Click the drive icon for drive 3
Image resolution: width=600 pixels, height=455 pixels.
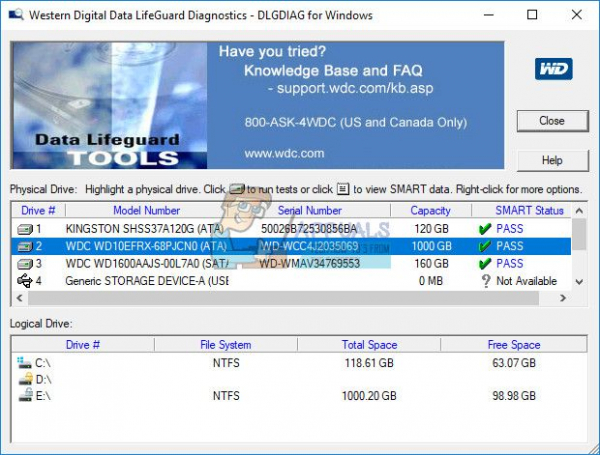25,264
